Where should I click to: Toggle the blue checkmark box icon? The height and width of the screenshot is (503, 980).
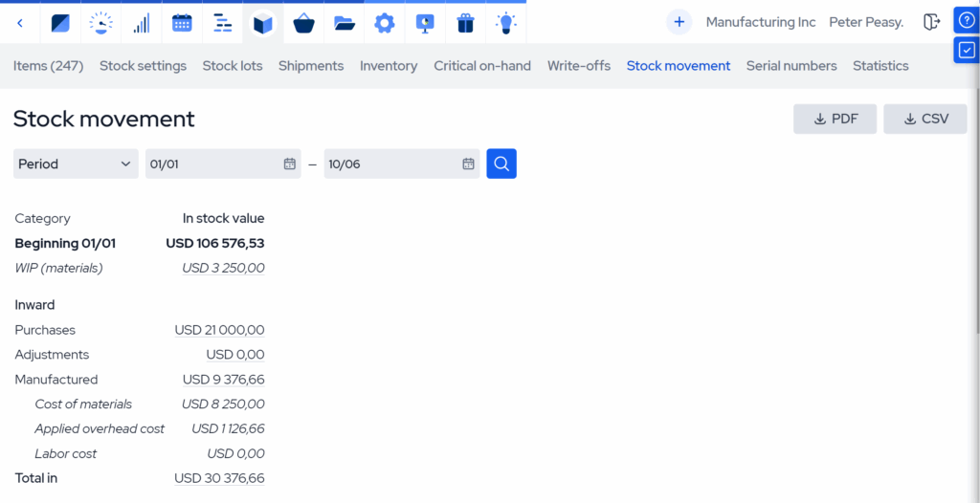[967, 50]
